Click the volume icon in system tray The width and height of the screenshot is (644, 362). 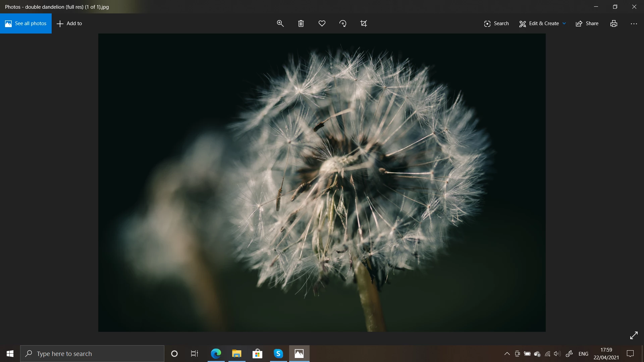pyautogui.click(x=557, y=354)
